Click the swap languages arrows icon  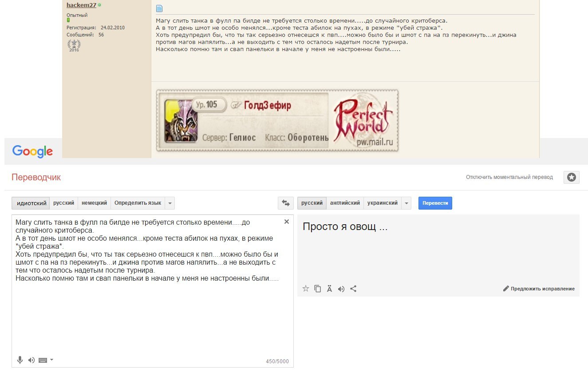285,203
